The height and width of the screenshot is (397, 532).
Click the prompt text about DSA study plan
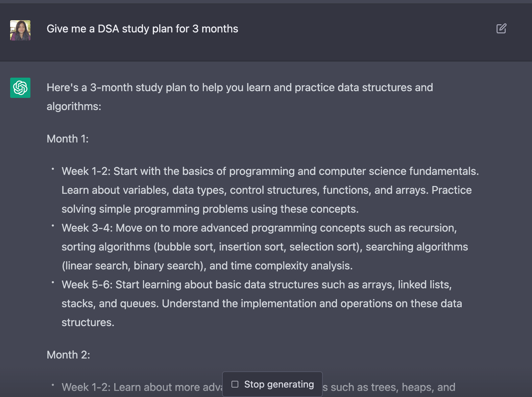tap(142, 29)
